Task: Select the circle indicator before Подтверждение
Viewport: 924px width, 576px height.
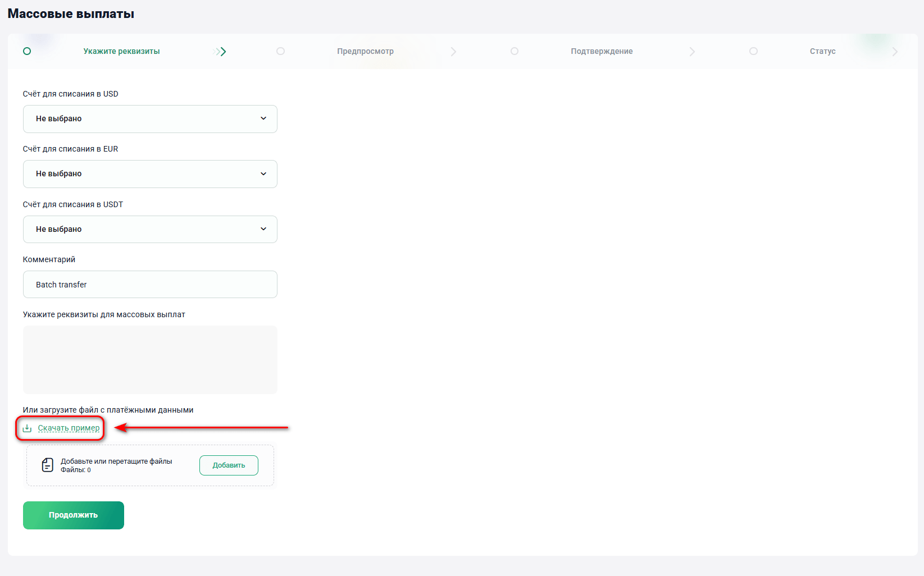Action: point(514,51)
